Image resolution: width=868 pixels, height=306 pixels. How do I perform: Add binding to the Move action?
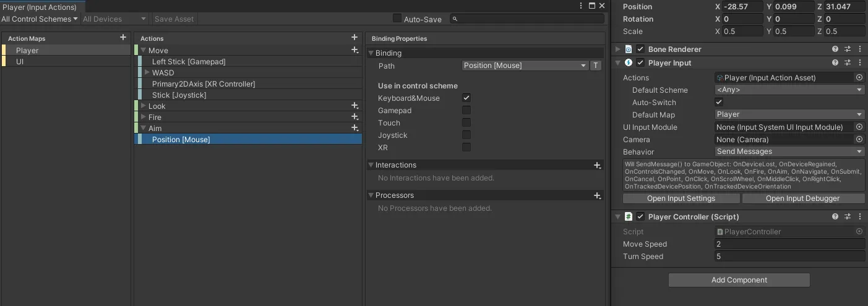click(355, 50)
